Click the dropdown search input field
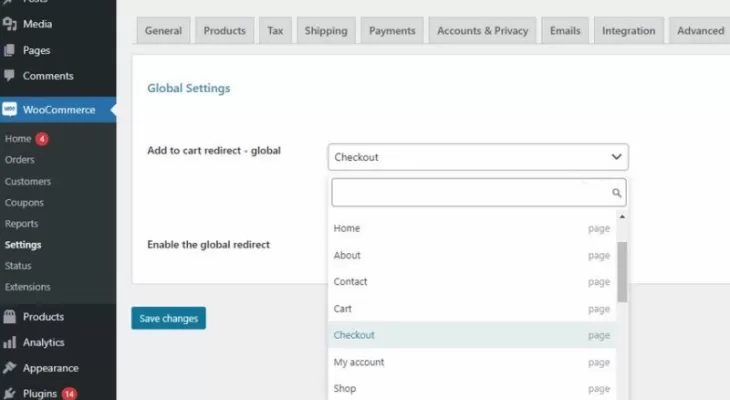Screen dimensions: 730x400 click(x=479, y=192)
